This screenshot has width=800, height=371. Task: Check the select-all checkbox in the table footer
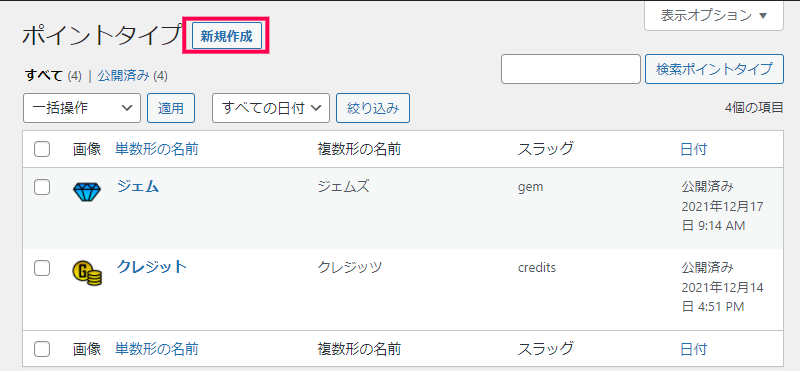[42, 349]
